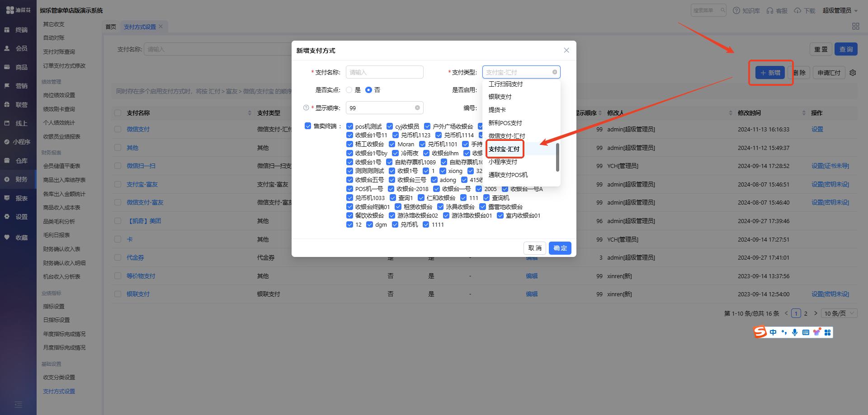Open the 10 条/页 page size dropdown

point(839,313)
